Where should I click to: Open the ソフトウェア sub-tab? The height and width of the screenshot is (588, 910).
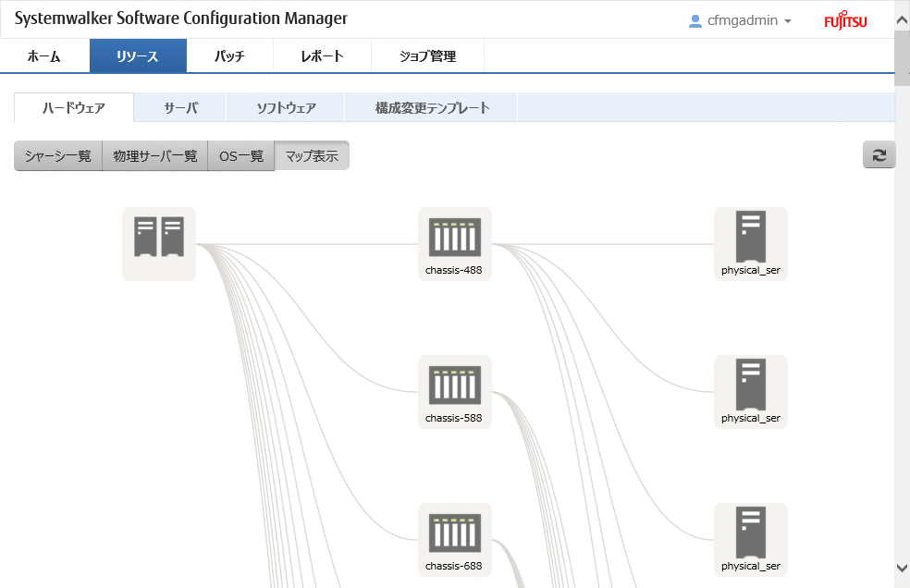point(286,108)
